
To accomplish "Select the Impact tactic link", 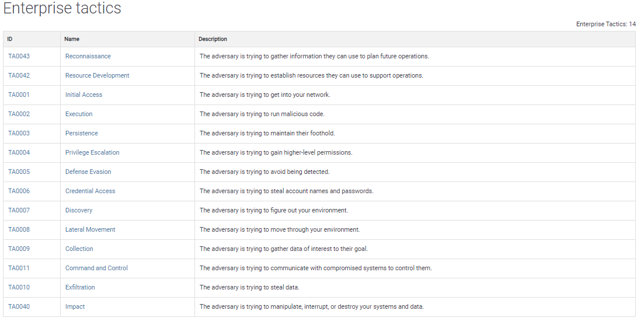I will point(75,307).
